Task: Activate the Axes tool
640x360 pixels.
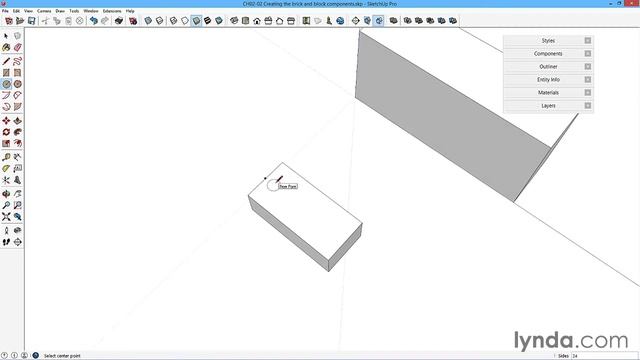Action: pyautogui.click(x=6, y=180)
